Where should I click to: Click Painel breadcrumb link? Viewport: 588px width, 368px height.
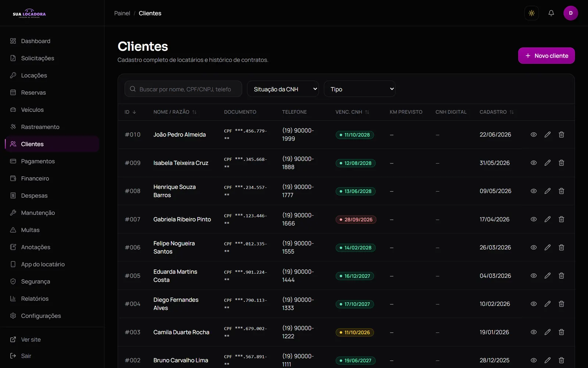(122, 13)
